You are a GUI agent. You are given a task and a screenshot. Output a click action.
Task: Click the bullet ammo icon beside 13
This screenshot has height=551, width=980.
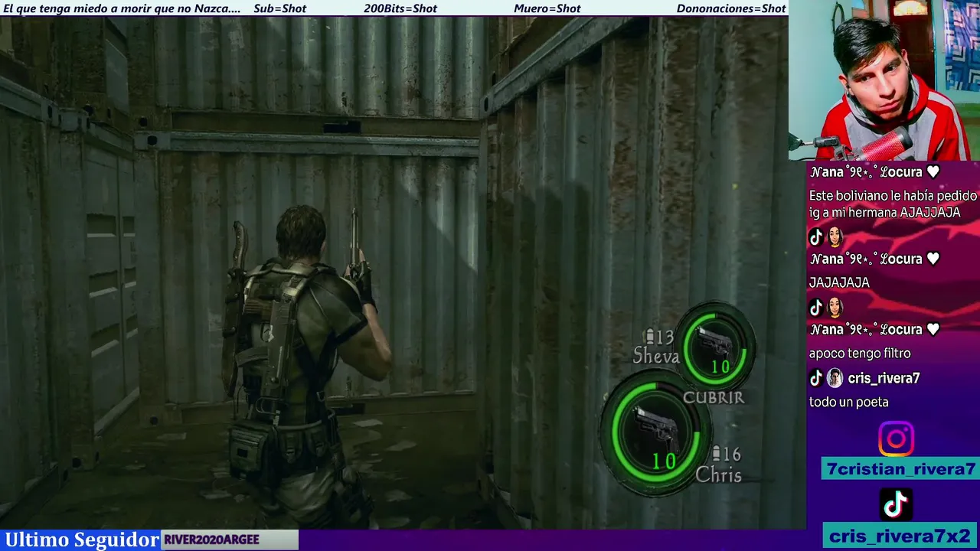point(650,337)
